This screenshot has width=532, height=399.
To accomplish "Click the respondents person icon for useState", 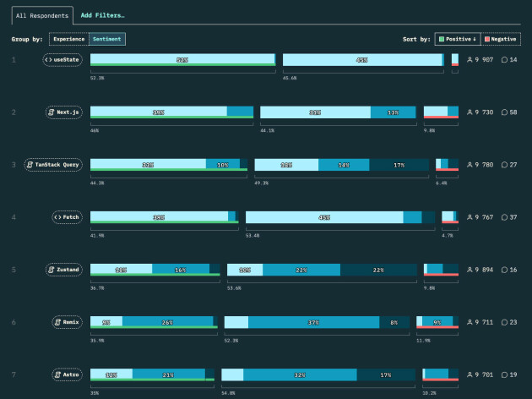I will tap(470, 60).
